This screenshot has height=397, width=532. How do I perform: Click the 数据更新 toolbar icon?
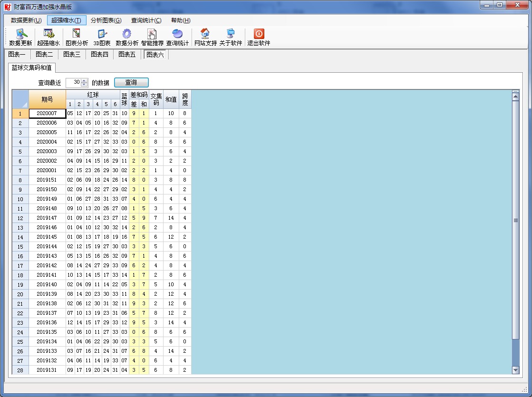click(20, 37)
